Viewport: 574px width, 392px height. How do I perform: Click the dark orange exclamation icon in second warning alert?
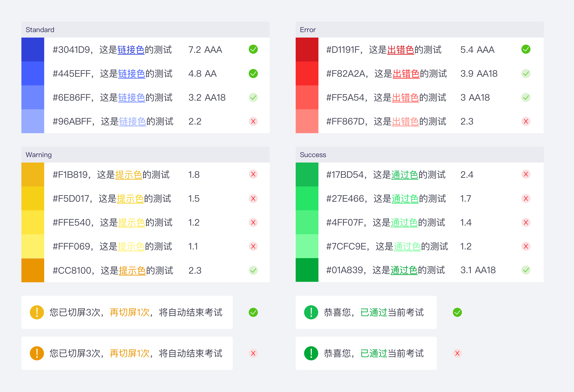click(37, 353)
